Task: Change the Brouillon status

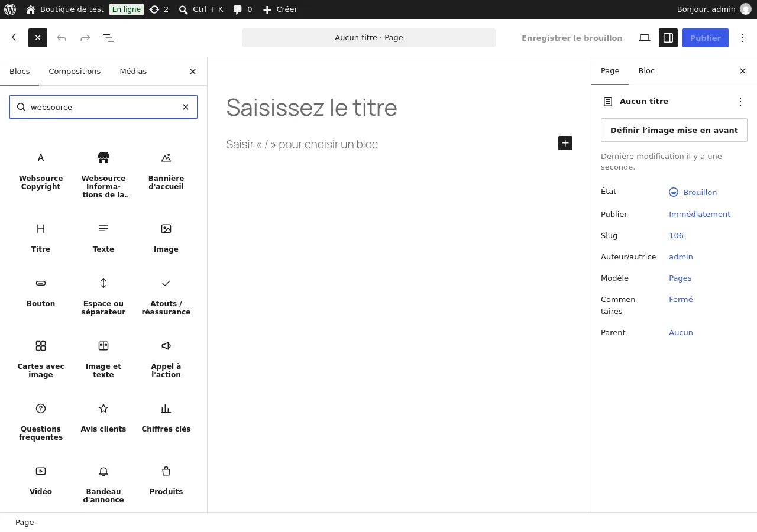Action: click(x=693, y=192)
